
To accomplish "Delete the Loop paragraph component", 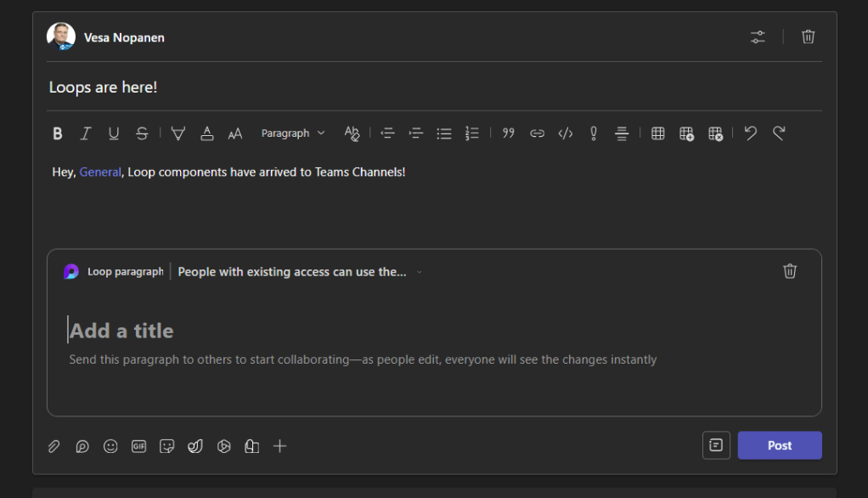I will pyautogui.click(x=790, y=271).
